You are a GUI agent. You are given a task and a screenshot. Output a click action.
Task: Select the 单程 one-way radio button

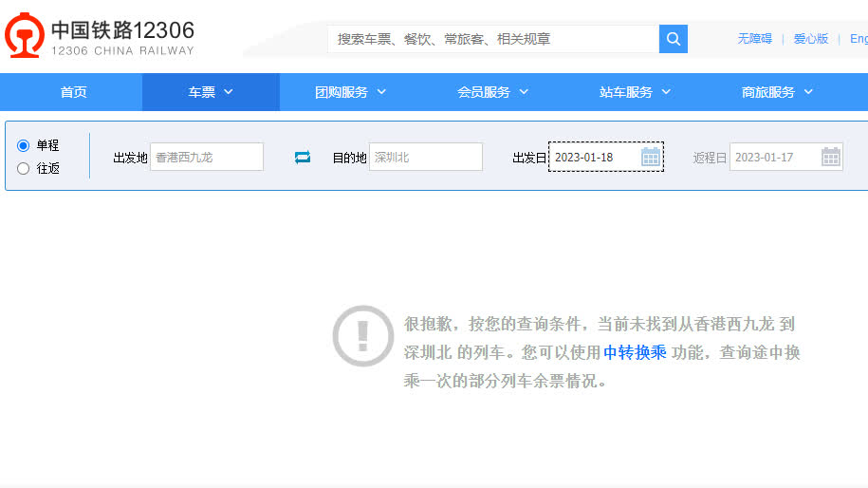coord(24,145)
